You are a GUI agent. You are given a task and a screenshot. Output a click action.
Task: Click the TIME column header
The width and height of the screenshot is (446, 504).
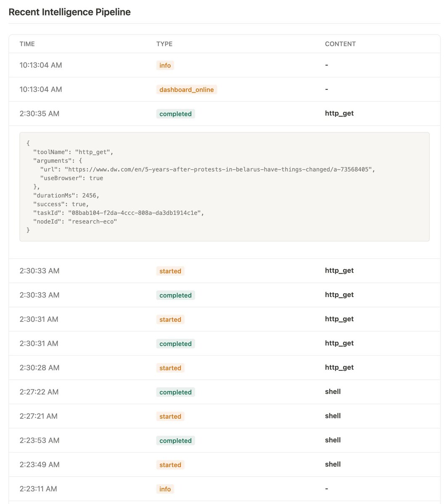pos(27,44)
